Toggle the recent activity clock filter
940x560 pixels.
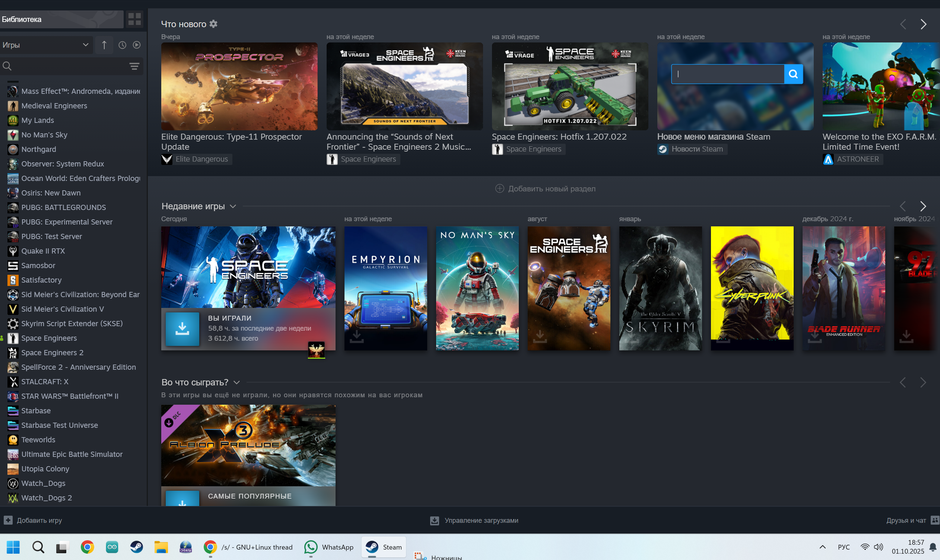coord(122,45)
